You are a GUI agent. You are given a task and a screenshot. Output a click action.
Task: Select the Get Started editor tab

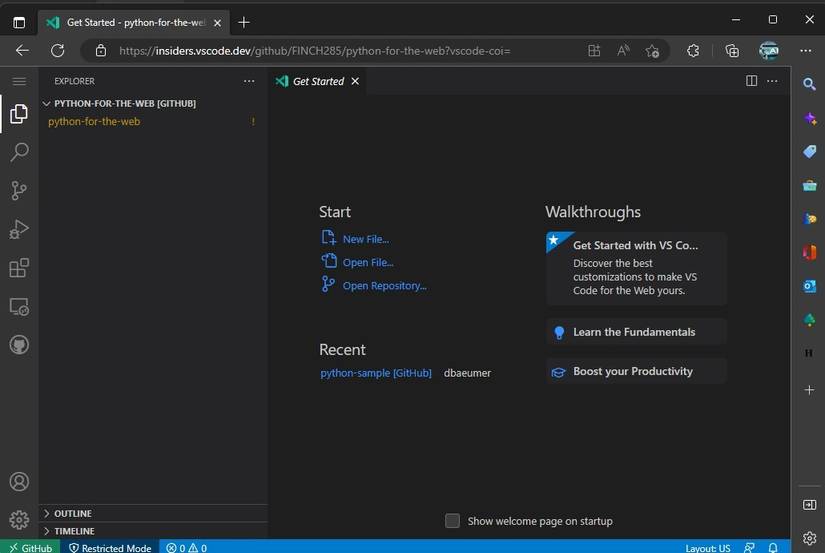coord(317,81)
